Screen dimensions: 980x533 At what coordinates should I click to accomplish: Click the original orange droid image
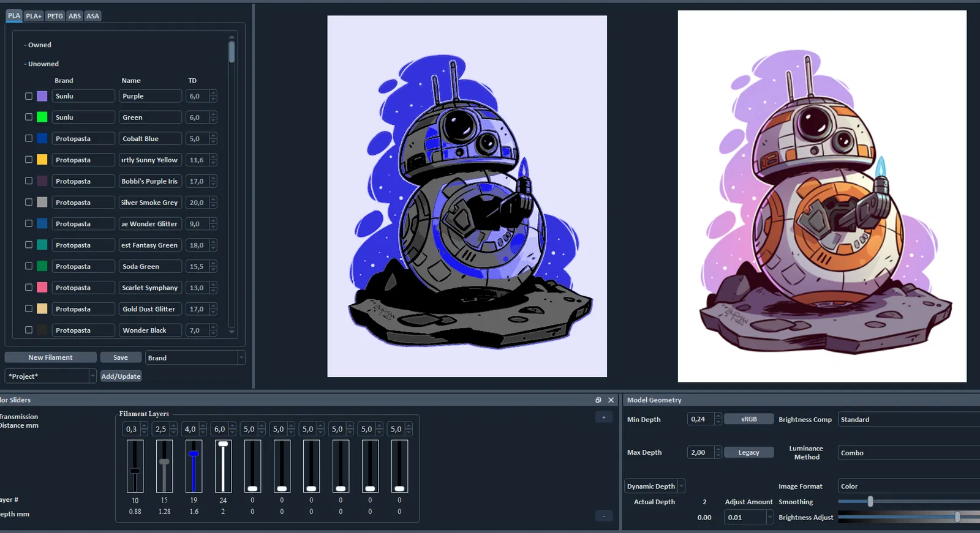tap(822, 196)
